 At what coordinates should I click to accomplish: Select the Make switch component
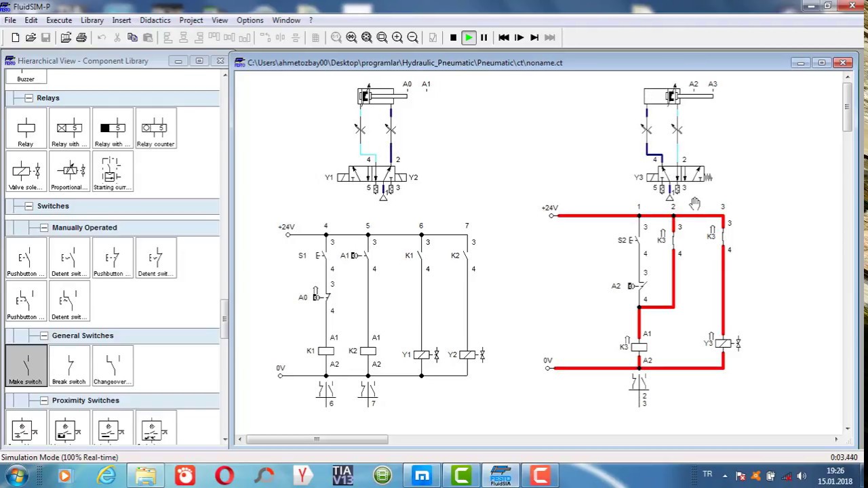coord(26,366)
